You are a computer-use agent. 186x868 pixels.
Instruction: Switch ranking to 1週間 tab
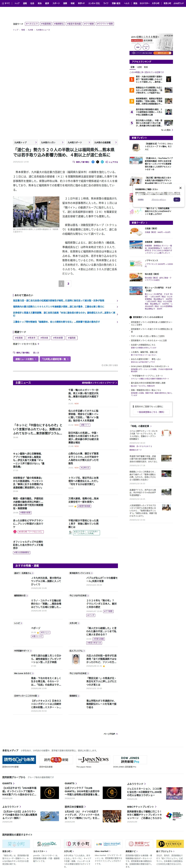point(139,67)
